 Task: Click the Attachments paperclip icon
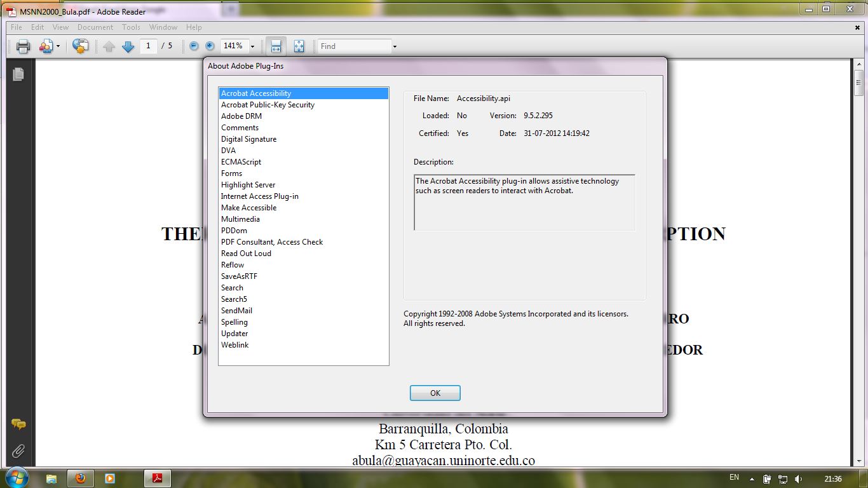pyautogui.click(x=18, y=451)
